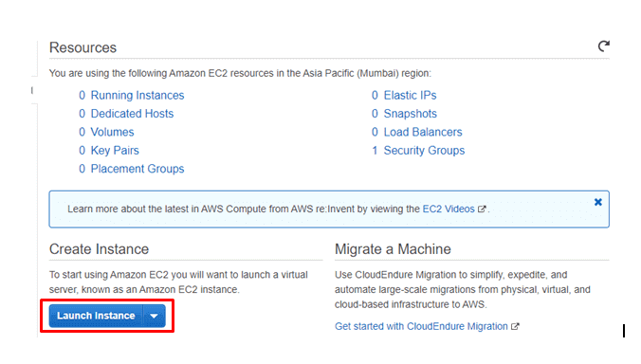Open the Volumes resource link

(x=113, y=132)
